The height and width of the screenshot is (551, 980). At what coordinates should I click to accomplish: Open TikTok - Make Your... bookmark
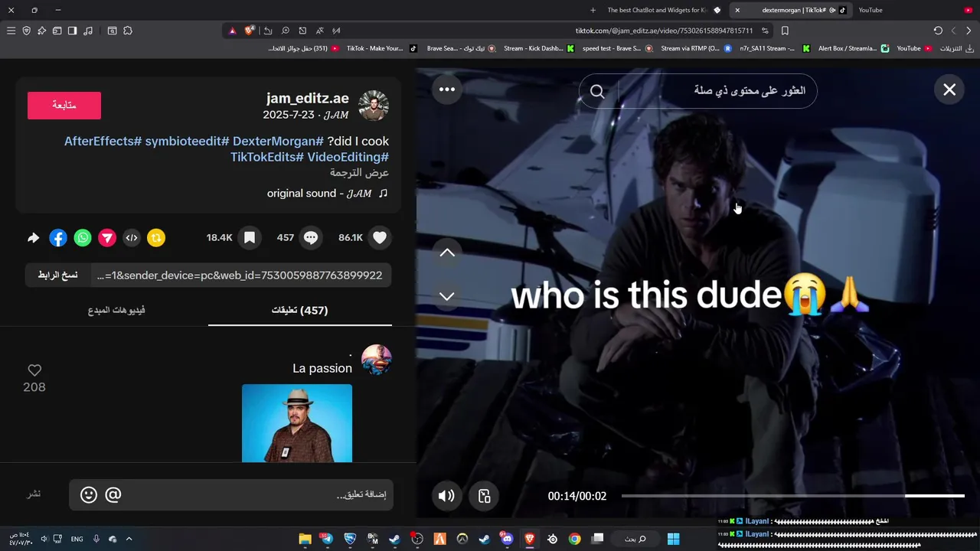click(x=381, y=48)
